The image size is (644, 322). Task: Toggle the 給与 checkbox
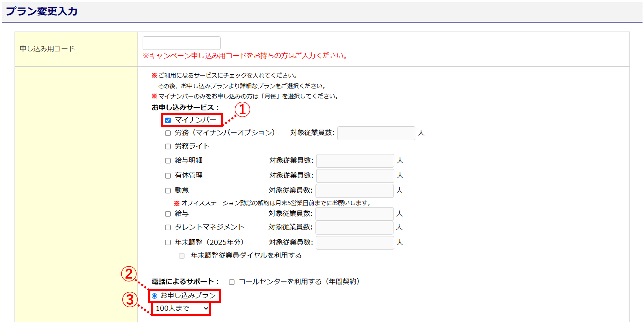click(x=168, y=214)
